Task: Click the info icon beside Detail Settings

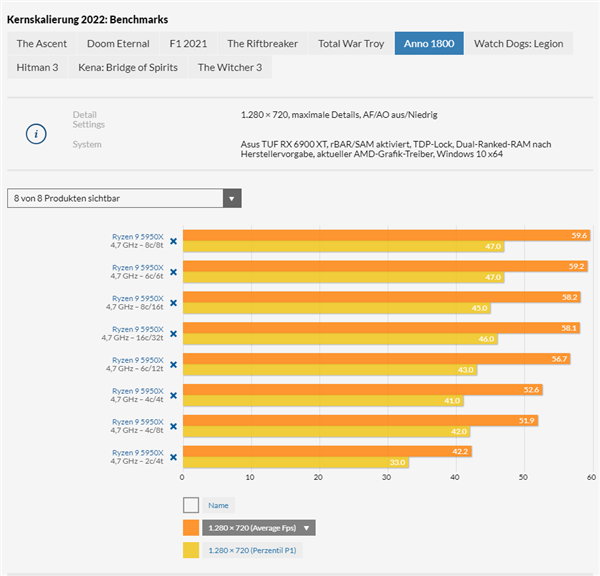Action: [36, 133]
